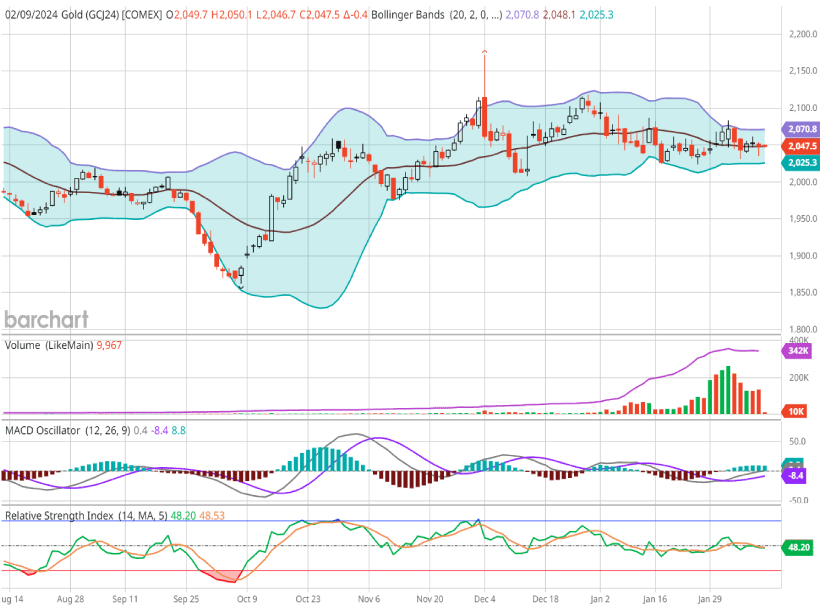
Task: Click the purple 342K volume axis tag
Action: [798, 353]
